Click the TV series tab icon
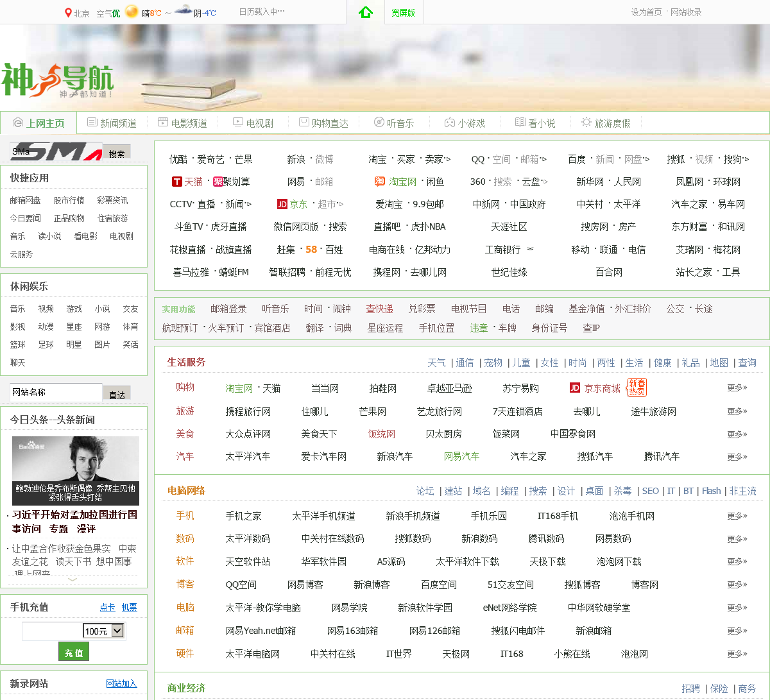The image size is (770, 700). coord(238,122)
